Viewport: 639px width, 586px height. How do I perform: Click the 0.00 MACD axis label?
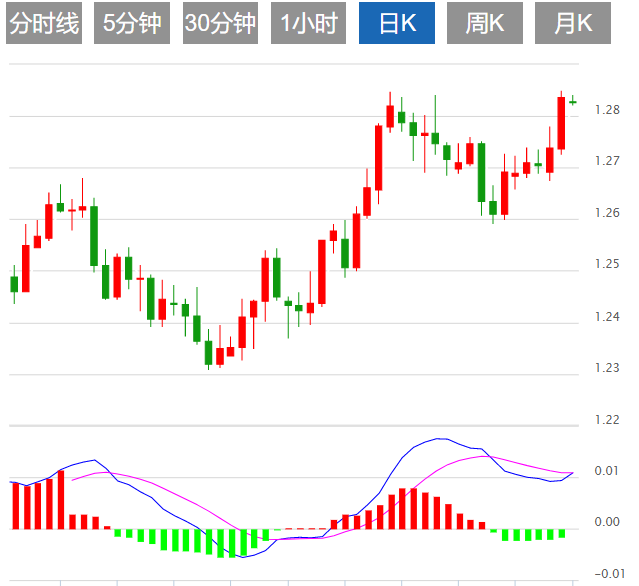[607, 522]
